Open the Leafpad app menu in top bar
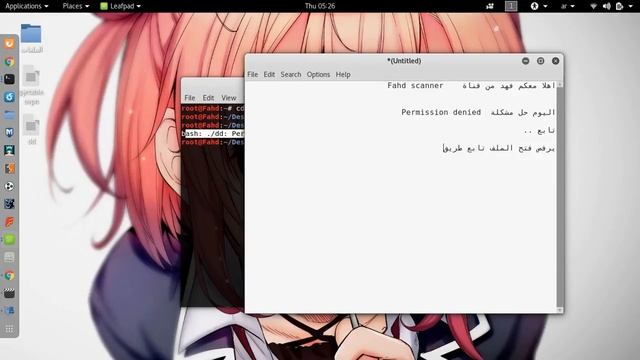640x360 pixels. point(121,6)
